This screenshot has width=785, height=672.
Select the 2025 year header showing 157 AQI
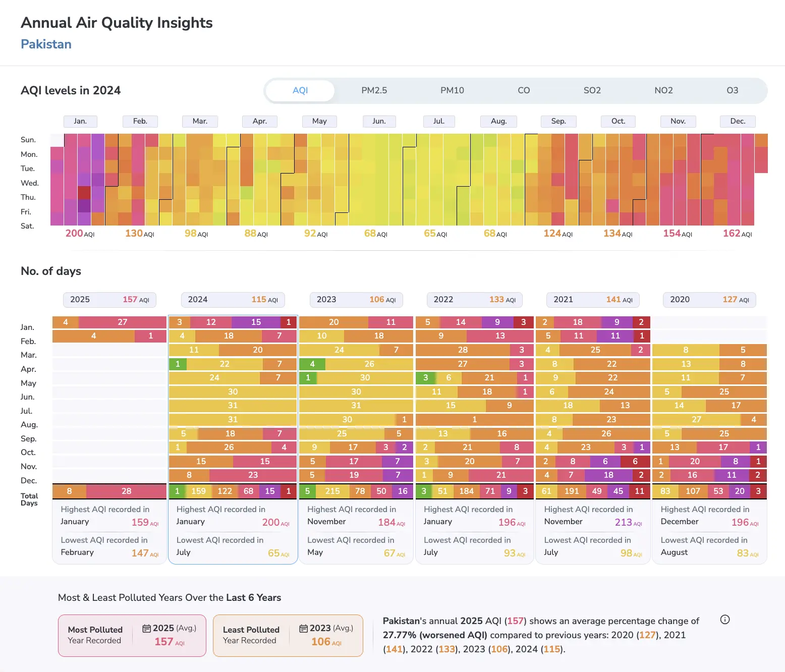(x=109, y=300)
